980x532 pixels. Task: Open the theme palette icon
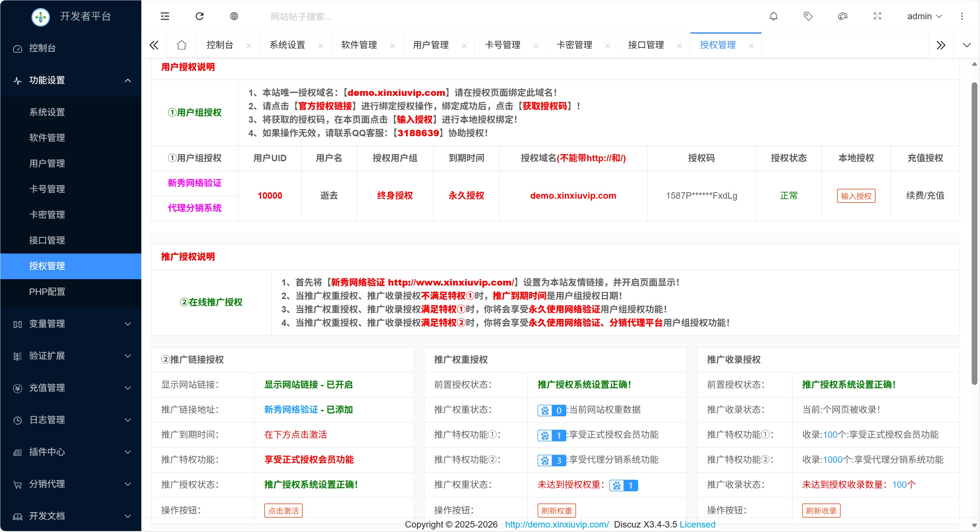(x=843, y=16)
